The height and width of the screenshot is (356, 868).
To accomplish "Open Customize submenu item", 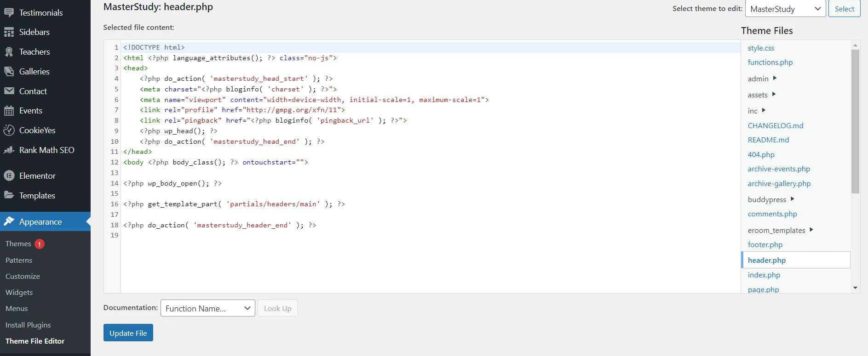I will [23, 276].
